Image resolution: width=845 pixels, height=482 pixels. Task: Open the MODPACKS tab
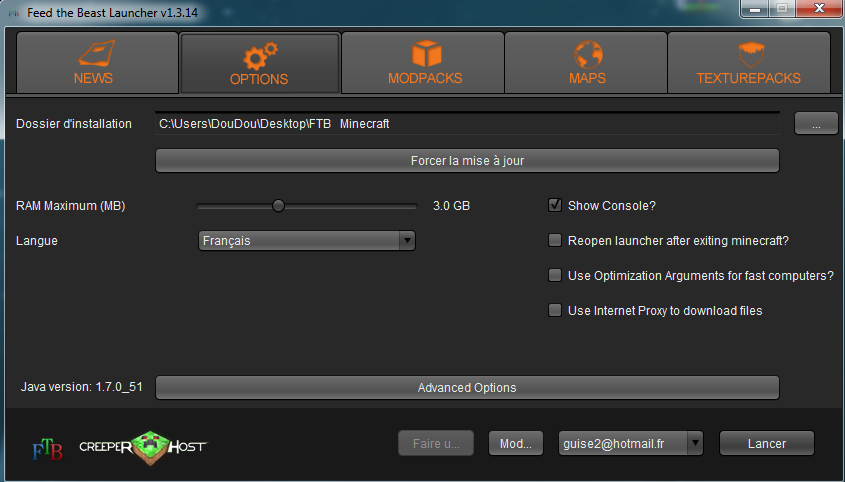(423, 63)
